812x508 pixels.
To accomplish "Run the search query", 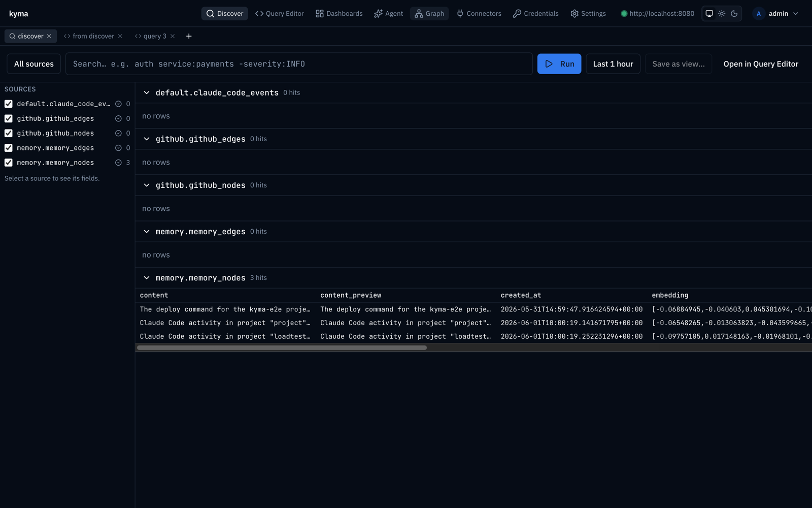I will 559,64.
